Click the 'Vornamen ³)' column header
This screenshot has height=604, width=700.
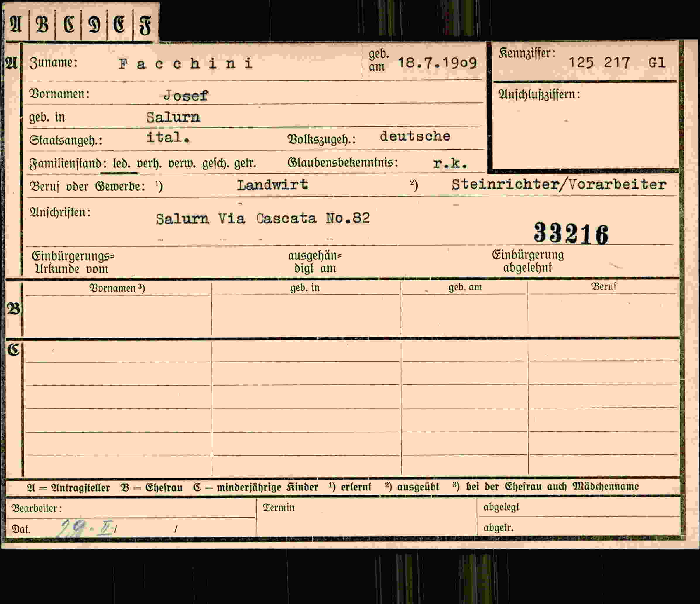click(x=117, y=288)
